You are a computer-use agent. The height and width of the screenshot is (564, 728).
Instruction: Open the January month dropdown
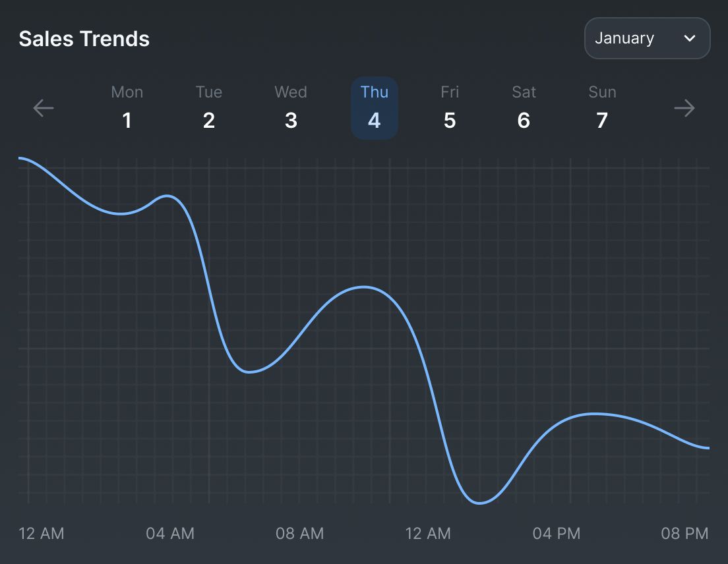(646, 38)
